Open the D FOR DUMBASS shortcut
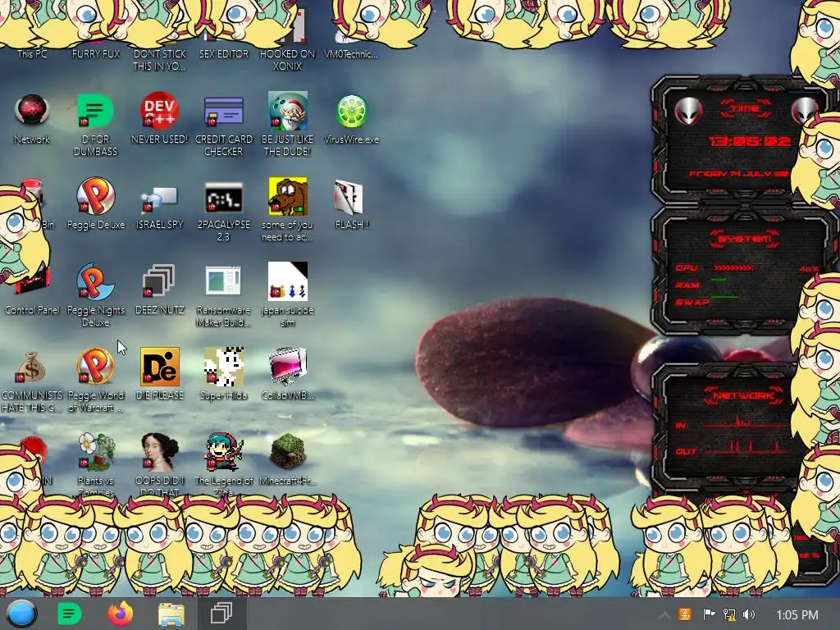Image resolution: width=840 pixels, height=630 pixels. click(95, 111)
